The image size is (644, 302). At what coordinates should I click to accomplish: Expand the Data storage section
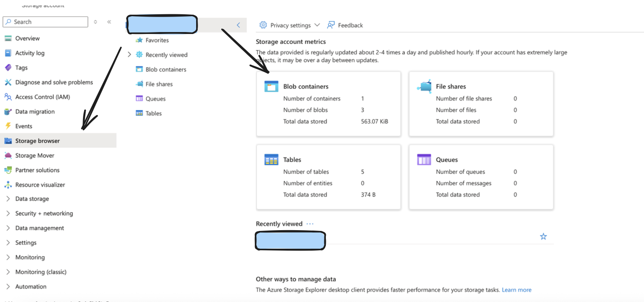8,199
